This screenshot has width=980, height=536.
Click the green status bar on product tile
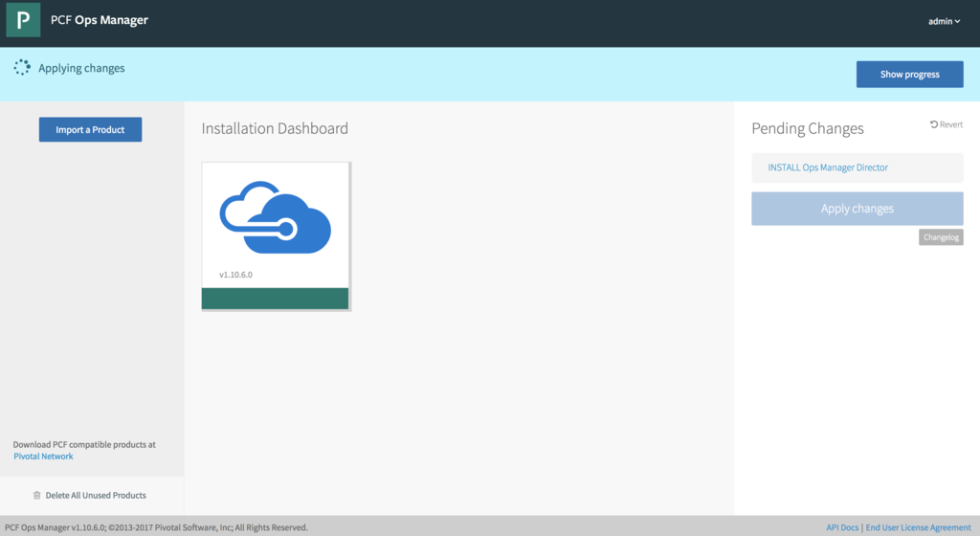[x=276, y=299]
